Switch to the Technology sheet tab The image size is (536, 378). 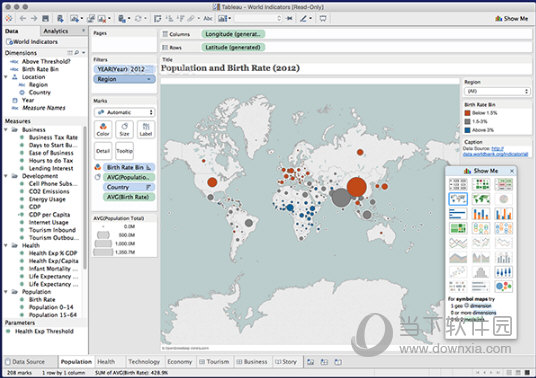coord(144,362)
